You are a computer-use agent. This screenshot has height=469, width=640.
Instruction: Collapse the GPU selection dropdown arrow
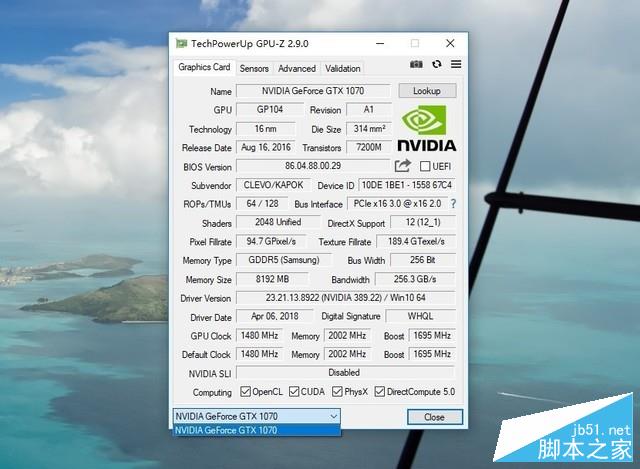tap(333, 416)
